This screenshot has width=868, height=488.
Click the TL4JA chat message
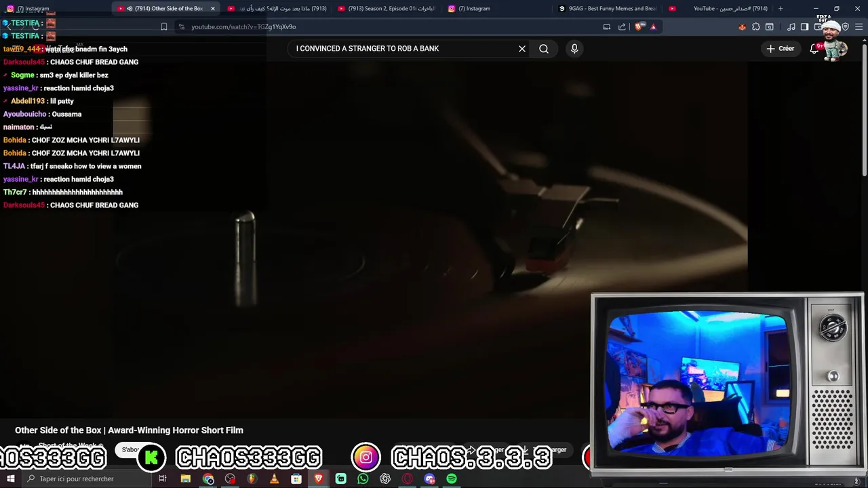click(x=73, y=166)
